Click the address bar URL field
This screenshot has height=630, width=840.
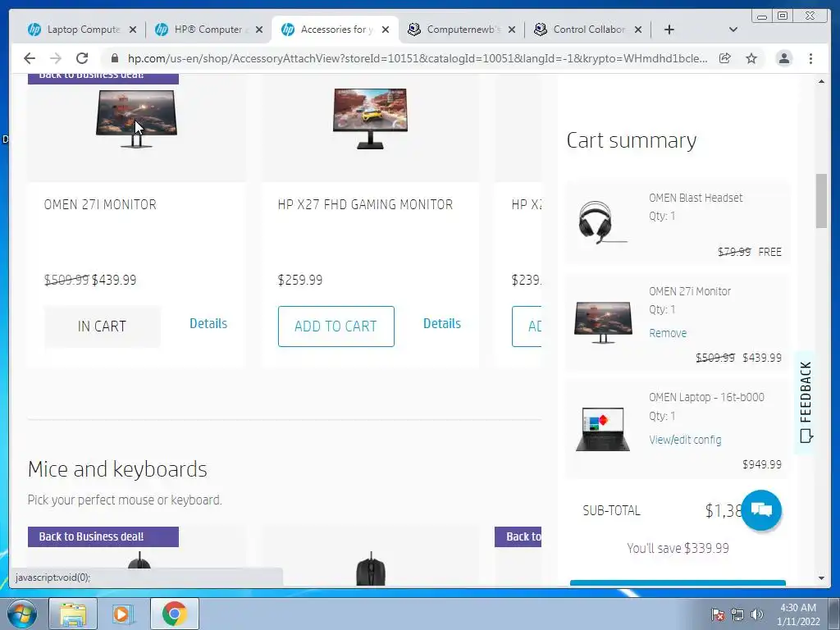point(417,58)
